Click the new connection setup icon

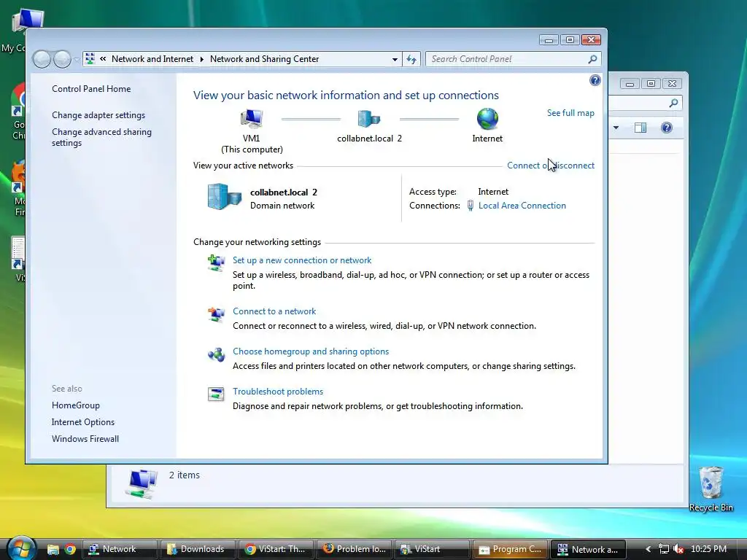click(216, 262)
